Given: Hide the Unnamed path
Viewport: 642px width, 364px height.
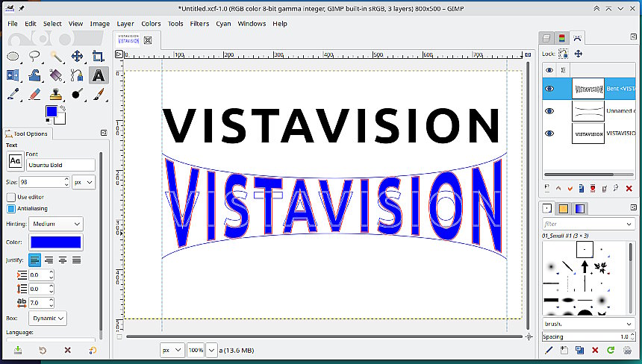Looking at the screenshot, I should (549, 111).
